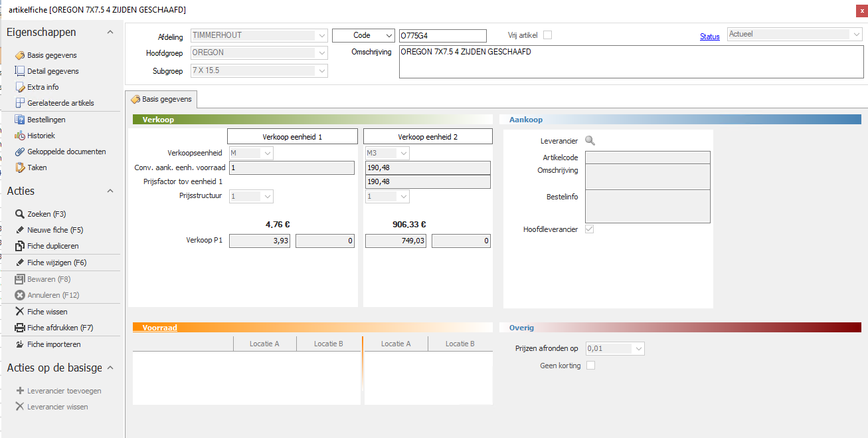Toggle the Hoofdleverancier checkbox
This screenshot has width=868, height=438.
click(589, 229)
